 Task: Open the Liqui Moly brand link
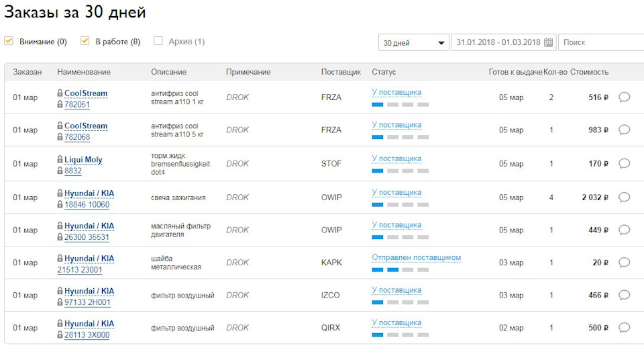[x=83, y=159]
